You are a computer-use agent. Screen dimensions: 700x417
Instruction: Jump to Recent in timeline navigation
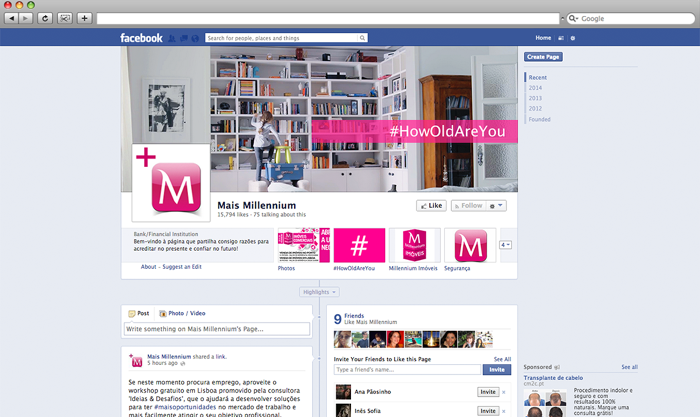(538, 77)
